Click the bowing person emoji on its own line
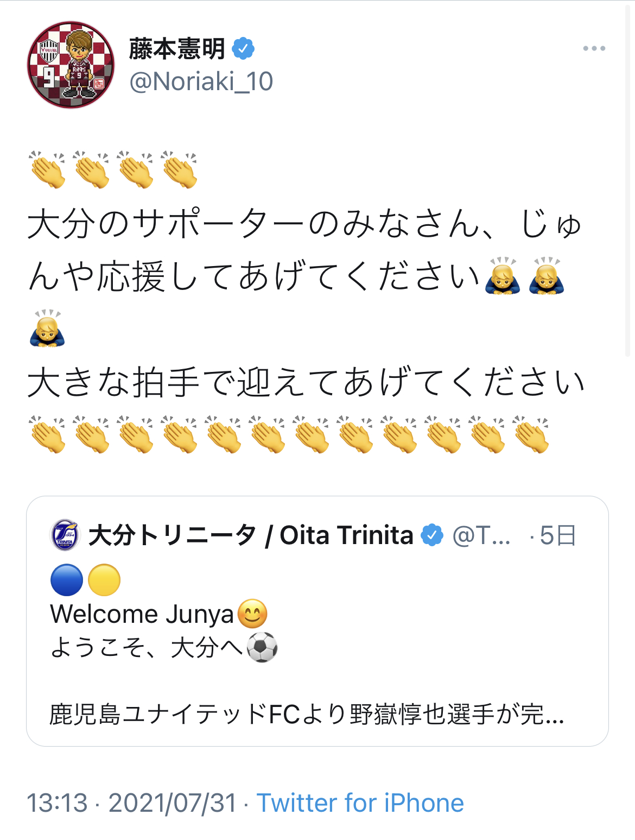Image resolution: width=635 pixels, height=840 pixels. (47, 329)
